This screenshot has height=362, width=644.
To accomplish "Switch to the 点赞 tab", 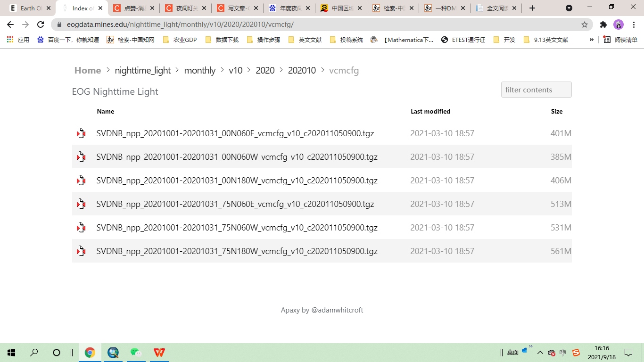I will coord(134,8).
